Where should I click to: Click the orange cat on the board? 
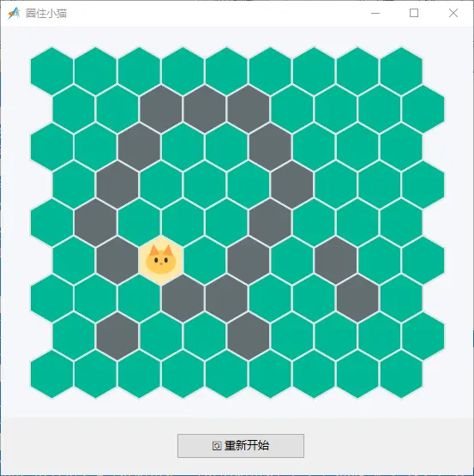point(161,261)
